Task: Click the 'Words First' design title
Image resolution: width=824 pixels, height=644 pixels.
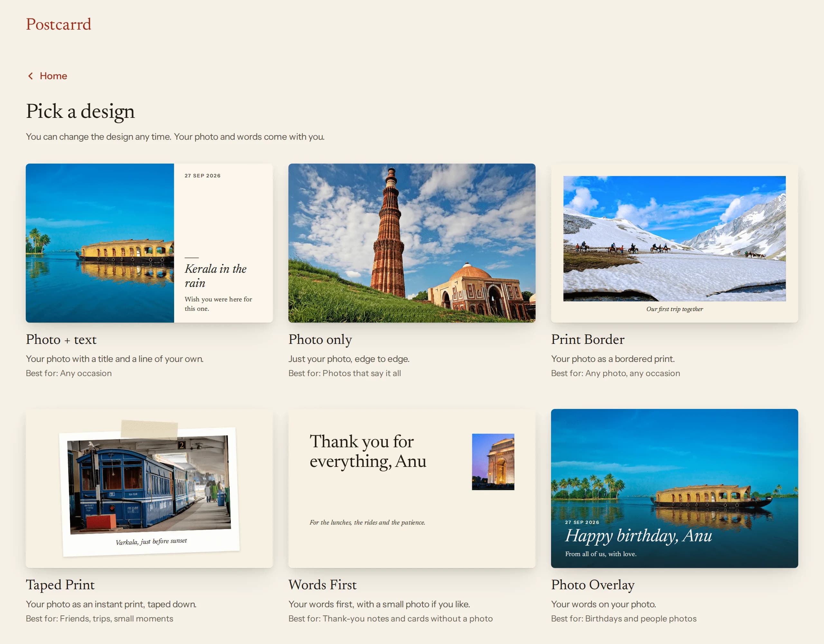Action: coord(322,585)
